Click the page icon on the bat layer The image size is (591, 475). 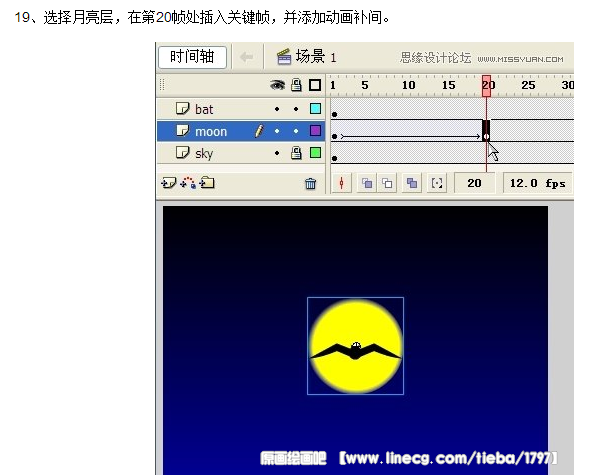(183, 109)
